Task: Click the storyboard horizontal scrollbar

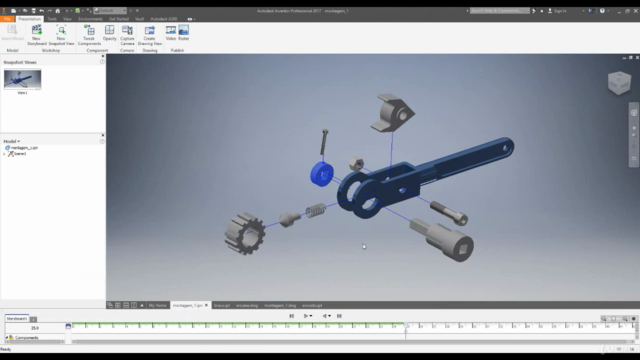Action: [349, 342]
